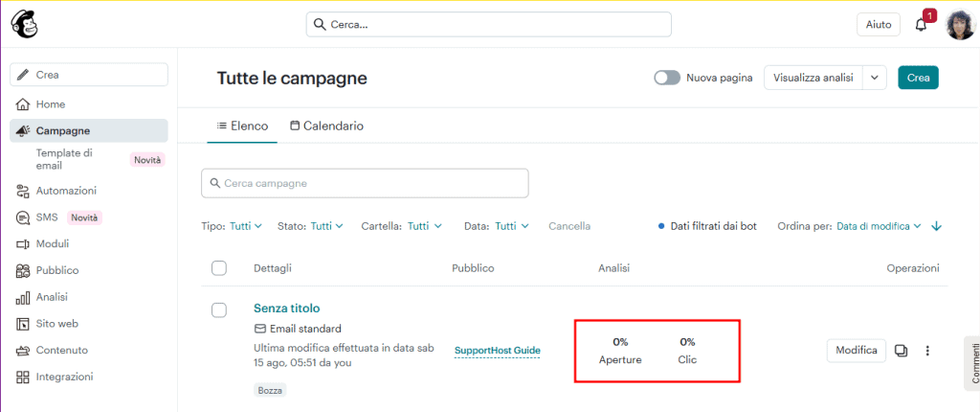Check the select-all campaigns checkbox

click(219, 268)
